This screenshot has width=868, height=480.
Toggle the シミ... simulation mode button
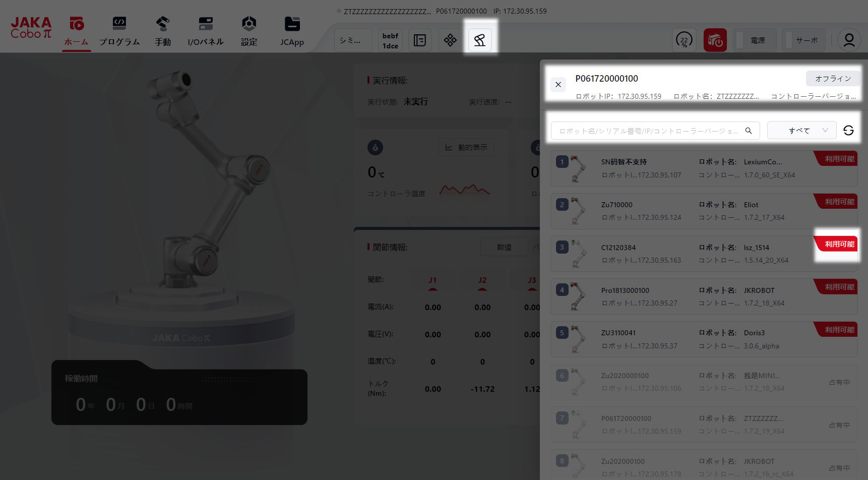pos(353,40)
